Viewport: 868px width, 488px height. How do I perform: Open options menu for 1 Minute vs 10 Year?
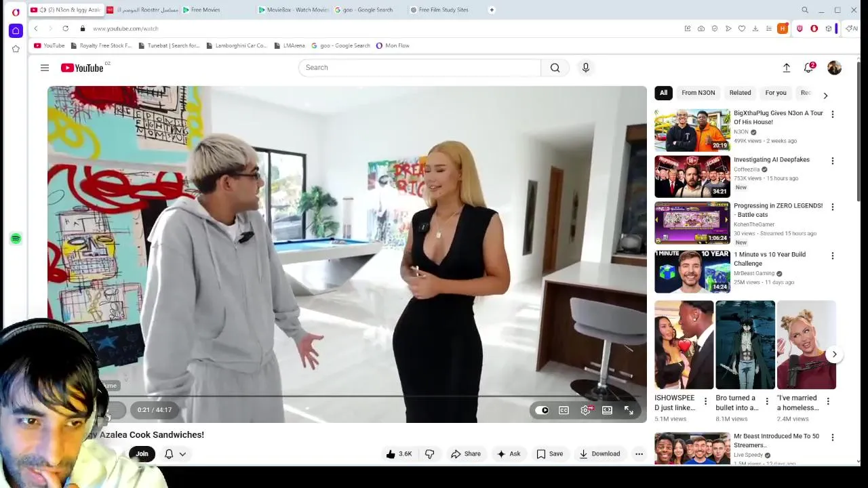[x=833, y=256]
